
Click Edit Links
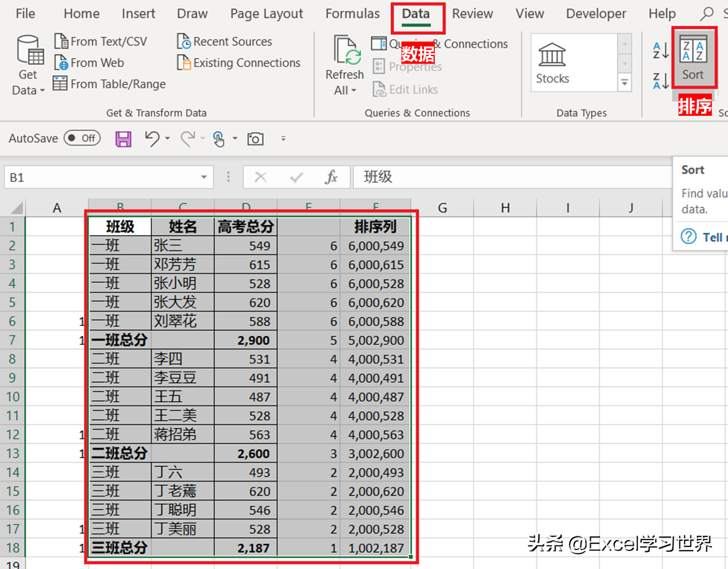pos(405,90)
